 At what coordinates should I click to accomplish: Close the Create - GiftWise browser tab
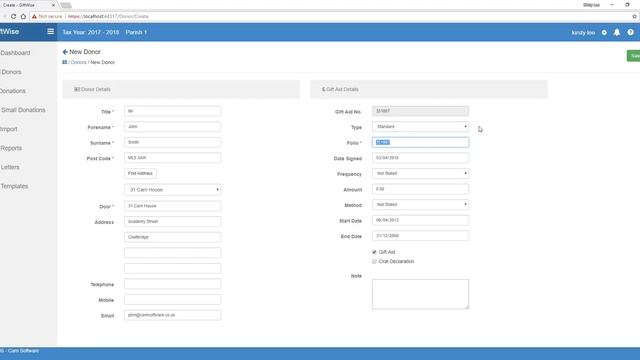pos(53,5)
